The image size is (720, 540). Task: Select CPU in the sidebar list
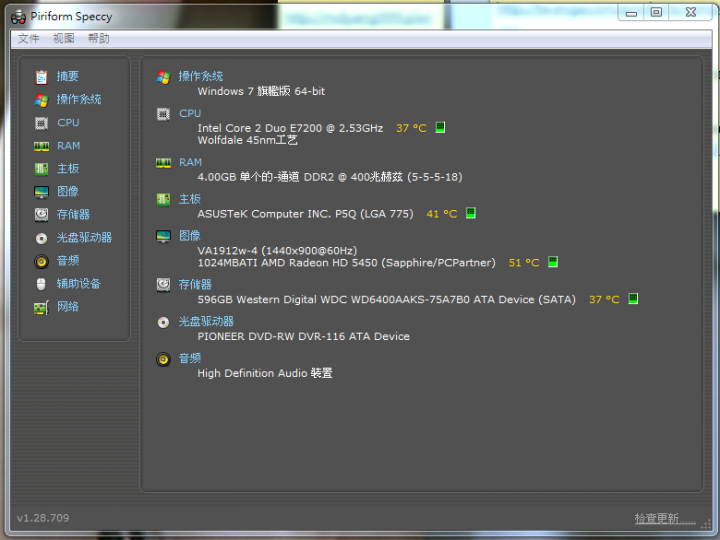tap(68, 123)
